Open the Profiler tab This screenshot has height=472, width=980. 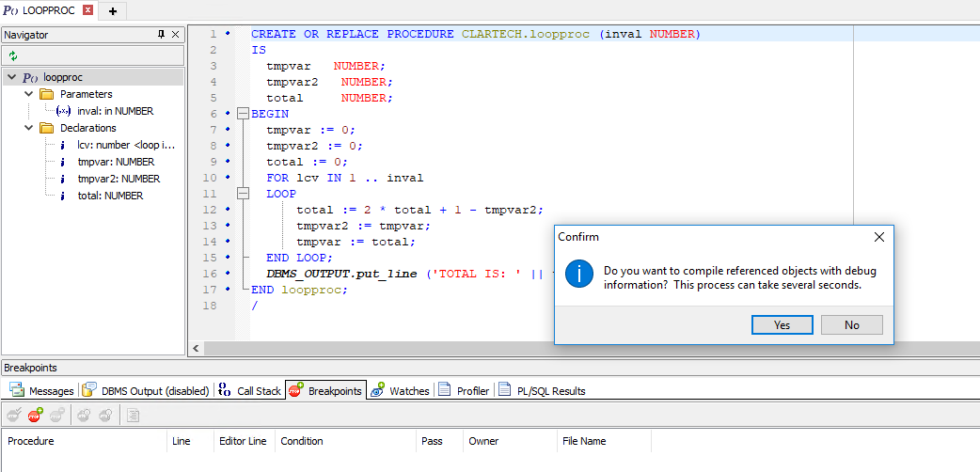click(464, 391)
